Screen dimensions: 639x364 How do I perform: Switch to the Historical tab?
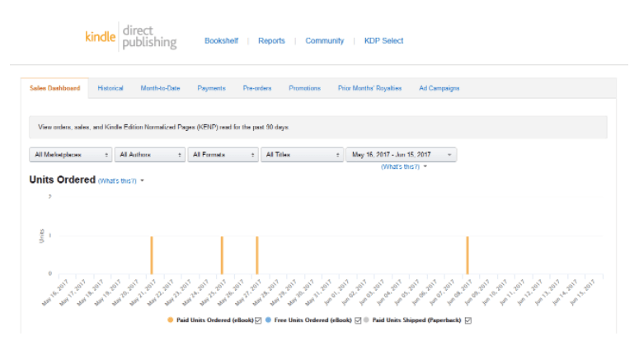point(110,88)
